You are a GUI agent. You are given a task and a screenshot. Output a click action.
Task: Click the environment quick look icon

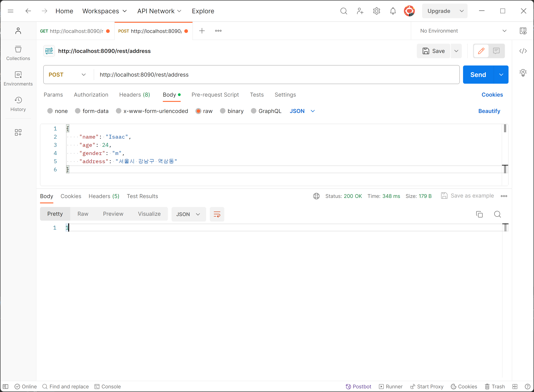[x=523, y=31]
